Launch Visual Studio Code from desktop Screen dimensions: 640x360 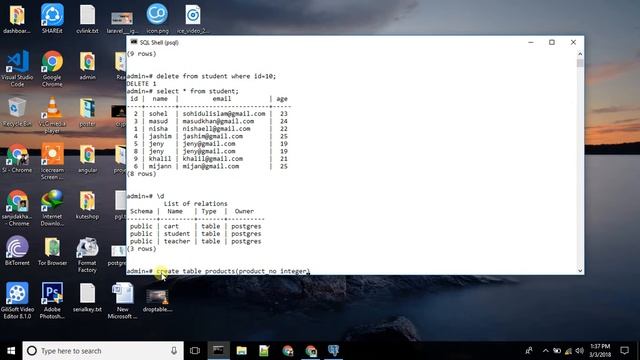point(17,68)
